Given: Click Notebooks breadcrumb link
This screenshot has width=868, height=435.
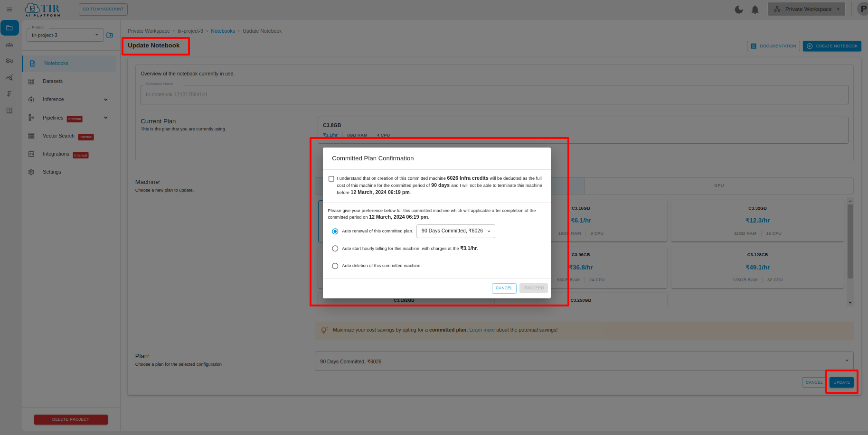Looking at the screenshot, I should point(223,31).
